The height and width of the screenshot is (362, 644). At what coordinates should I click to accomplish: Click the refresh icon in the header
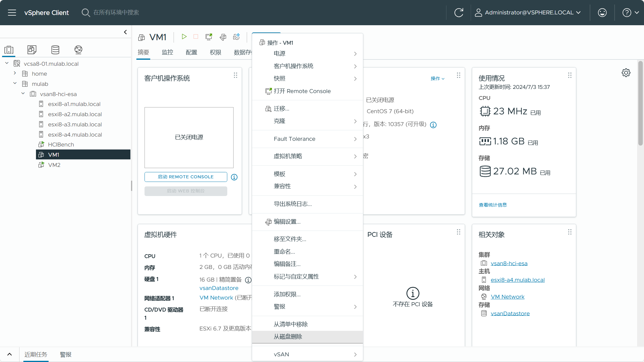tap(459, 13)
